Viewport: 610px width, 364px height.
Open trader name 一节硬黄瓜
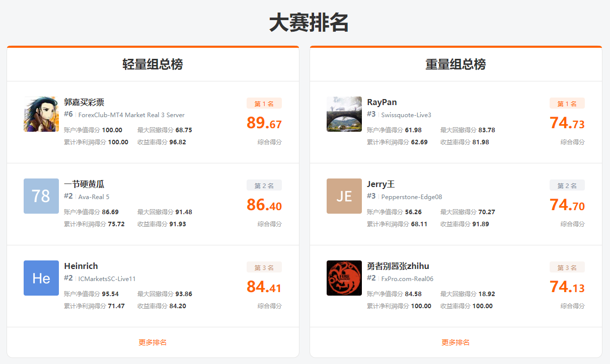84,185
